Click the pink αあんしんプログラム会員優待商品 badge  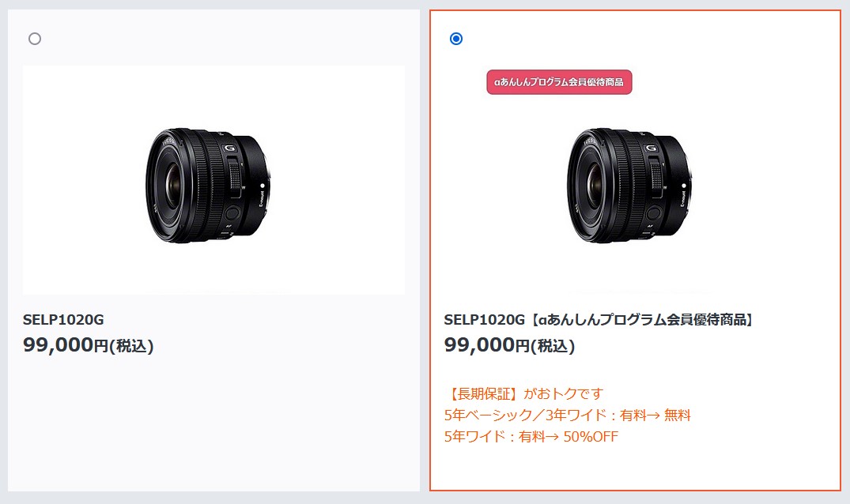coord(559,82)
